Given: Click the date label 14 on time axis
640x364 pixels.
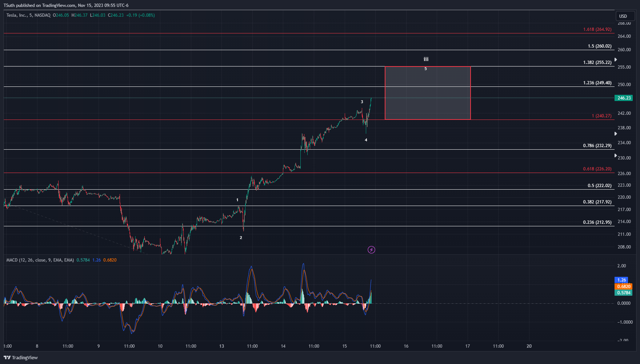Looking at the screenshot, I should tap(283, 346).
